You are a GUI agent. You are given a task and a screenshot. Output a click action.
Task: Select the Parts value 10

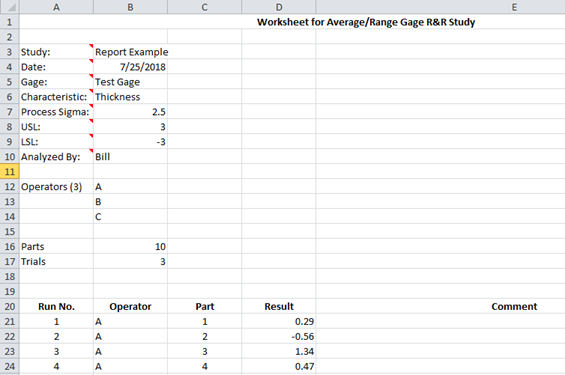(x=130, y=247)
